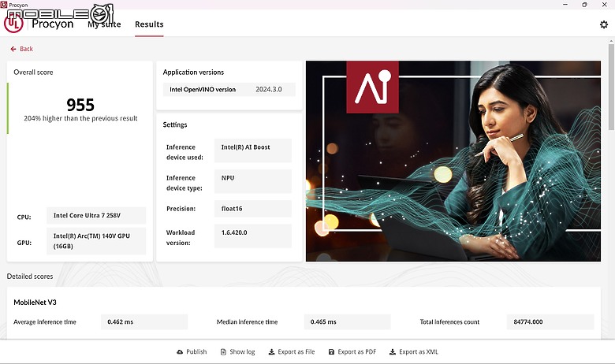This screenshot has height=364, width=615.
Task: Click '204% higher than the previous result'
Action: coord(80,118)
